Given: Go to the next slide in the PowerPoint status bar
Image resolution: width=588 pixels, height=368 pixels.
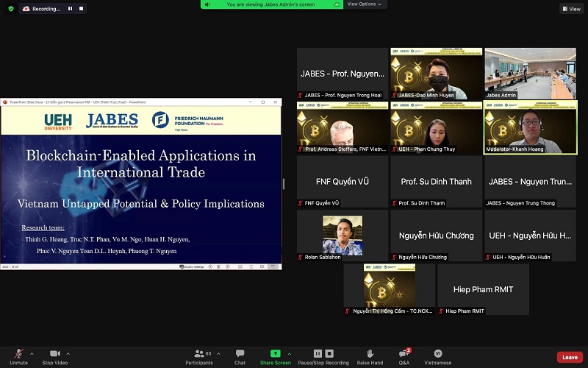Looking at the screenshot, I should (x=228, y=266).
